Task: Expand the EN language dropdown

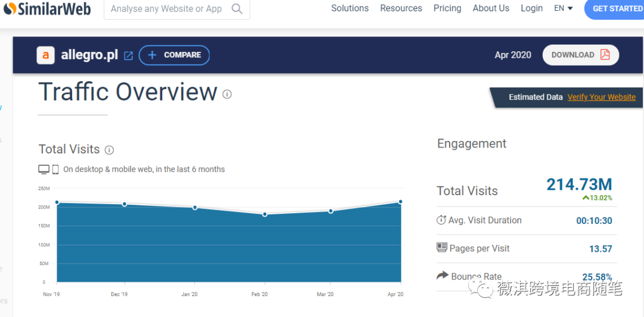Action: (563, 8)
